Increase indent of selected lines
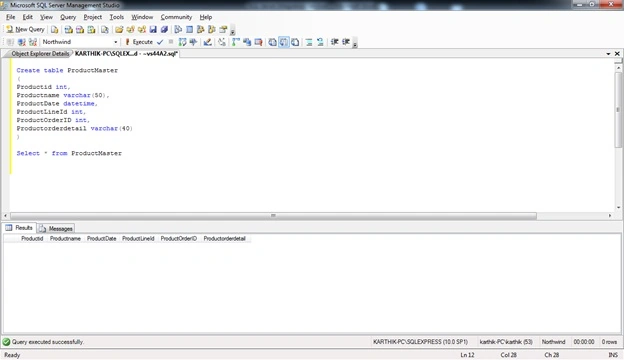Screen dimensions: 624x360 coord(345,42)
